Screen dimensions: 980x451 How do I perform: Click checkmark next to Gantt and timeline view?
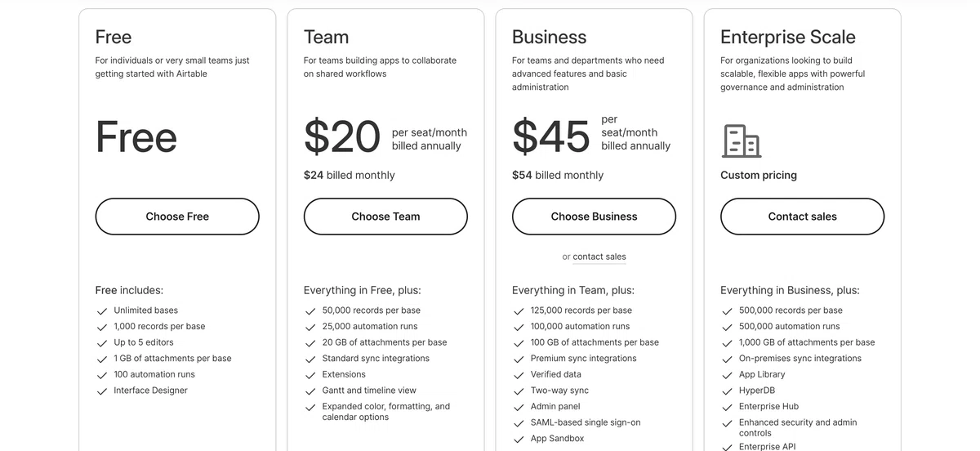(x=310, y=391)
